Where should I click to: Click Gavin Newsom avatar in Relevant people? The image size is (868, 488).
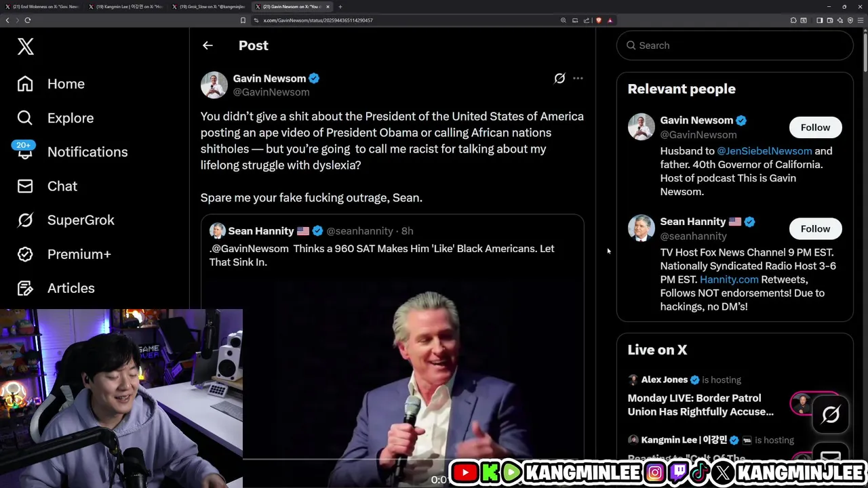click(x=641, y=127)
